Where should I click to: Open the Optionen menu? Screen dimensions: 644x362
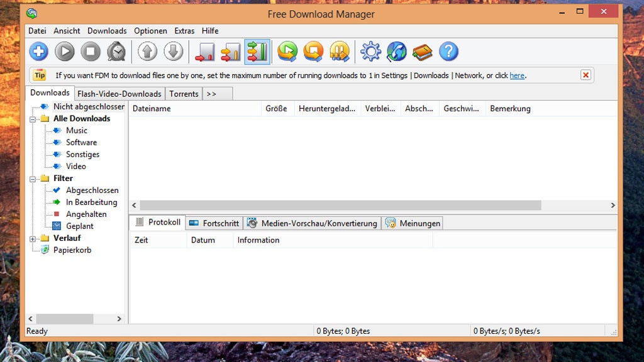pyautogui.click(x=150, y=31)
